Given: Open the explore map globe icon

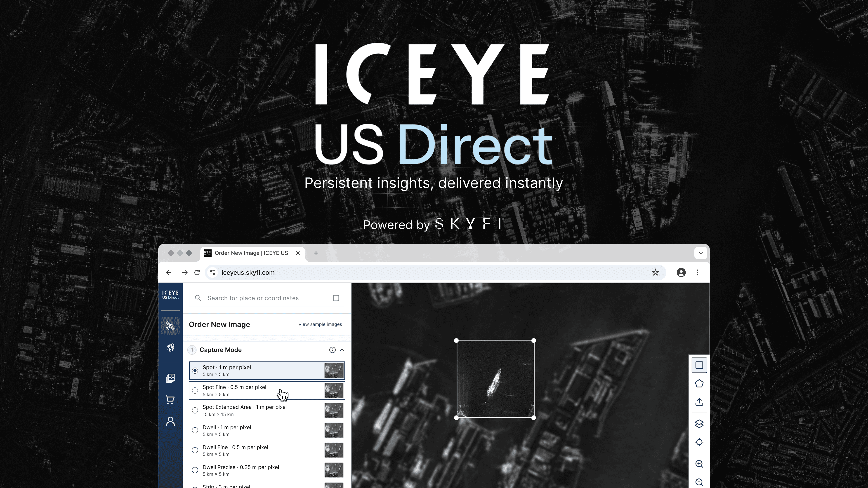Looking at the screenshot, I should coord(170,347).
